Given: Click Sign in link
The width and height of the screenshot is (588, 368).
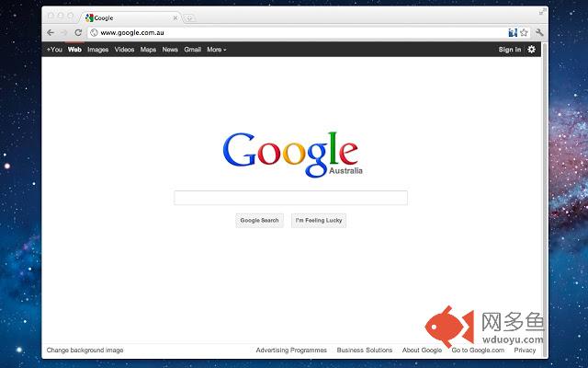Looking at the screenshot, I should tap(510, 49).
